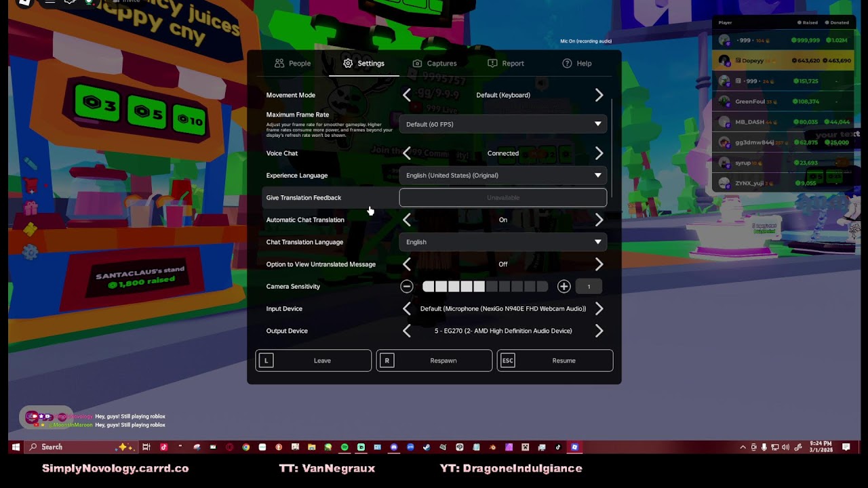
Task: Cycle Movement Mode to the previous option
Action: click(x=407, y=95)
